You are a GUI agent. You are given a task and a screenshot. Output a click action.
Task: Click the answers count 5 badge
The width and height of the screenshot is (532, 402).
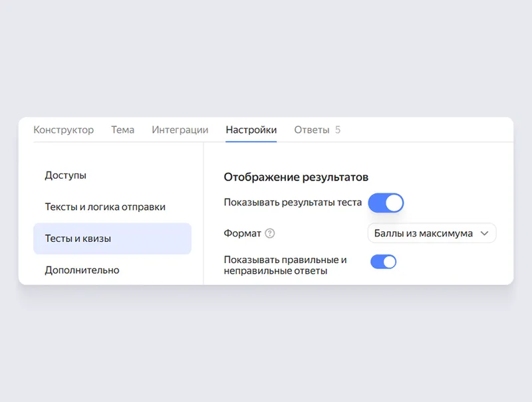[x=338, y=130]
